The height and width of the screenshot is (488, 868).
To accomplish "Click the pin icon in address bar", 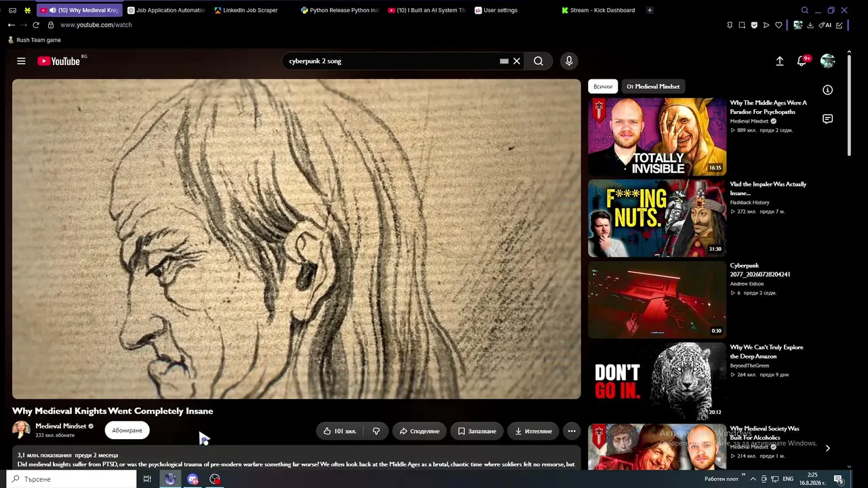I will coord(730,25).
